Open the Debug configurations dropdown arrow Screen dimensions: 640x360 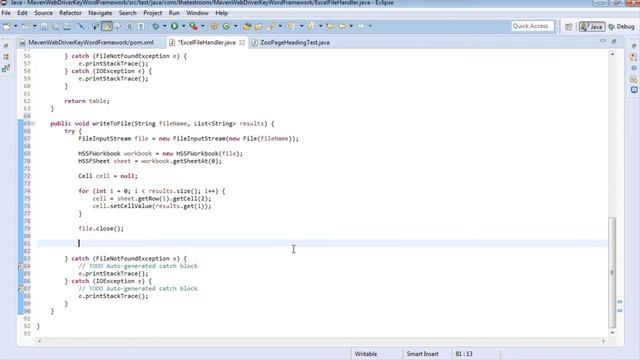pos(164,27)
